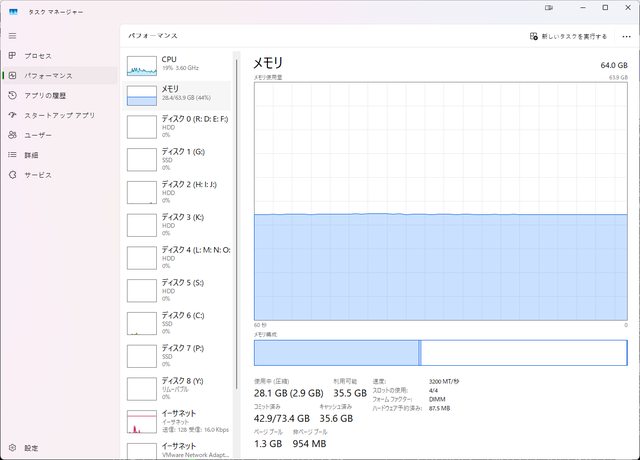Collapse the hamburger navigation menu
The height and width of the screenshot is (460, 640).
coord(12,35)
